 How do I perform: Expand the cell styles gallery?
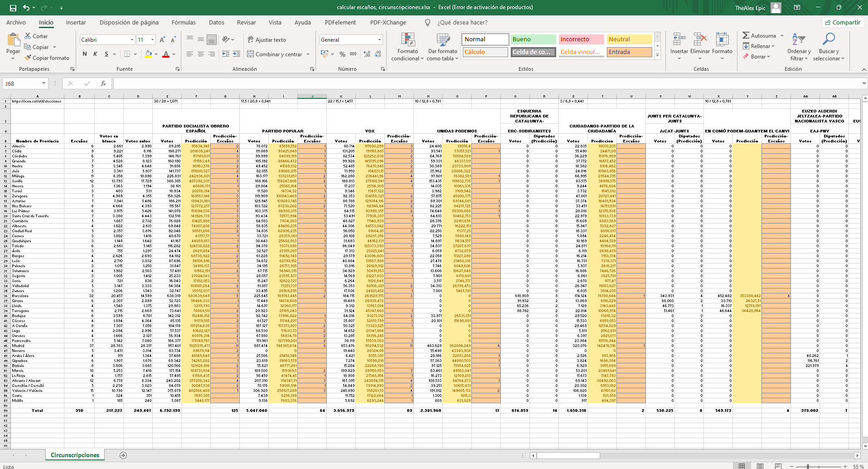[x=657, y=55]
